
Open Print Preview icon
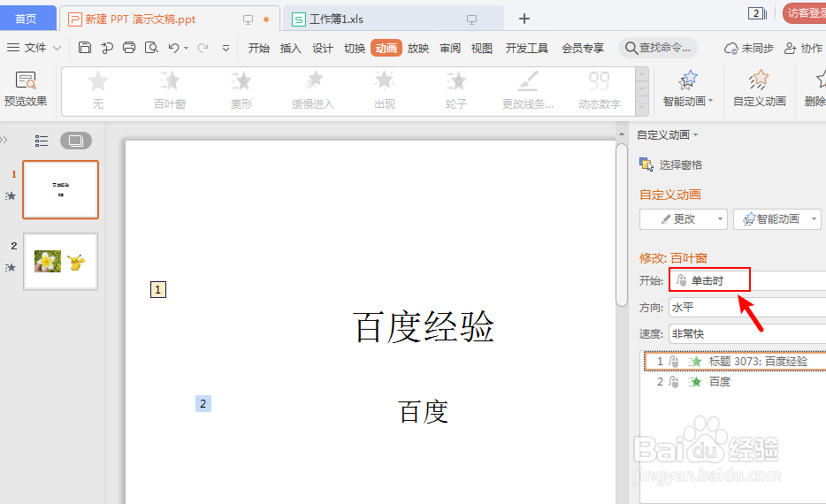point(152,48)
